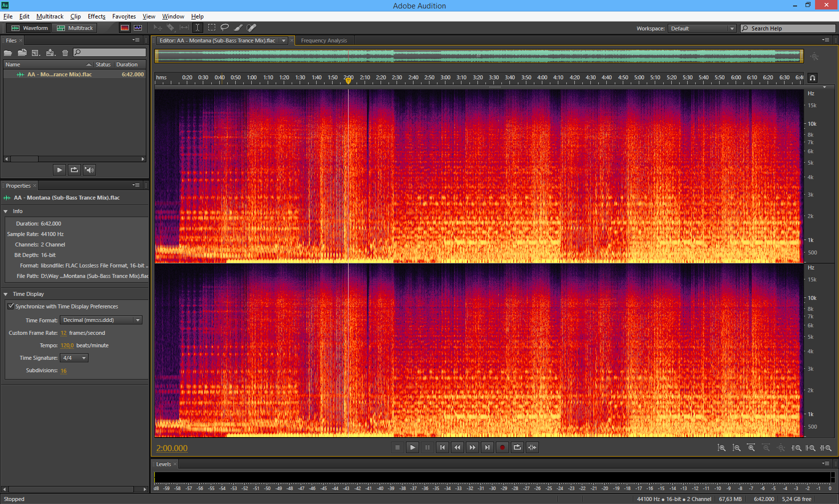Screen dimensions: 839x504
Task: Click the Rewind transport button
Action: click(x=457, y=448)
